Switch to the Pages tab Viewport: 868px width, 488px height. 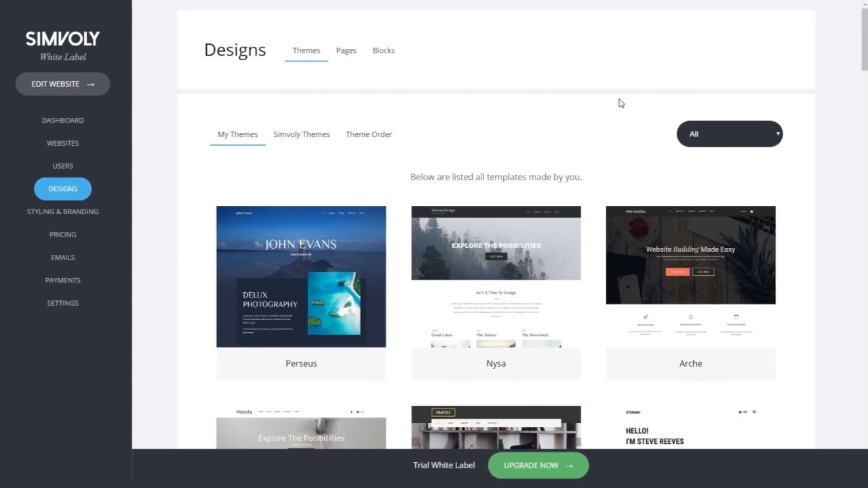[346, 50]
